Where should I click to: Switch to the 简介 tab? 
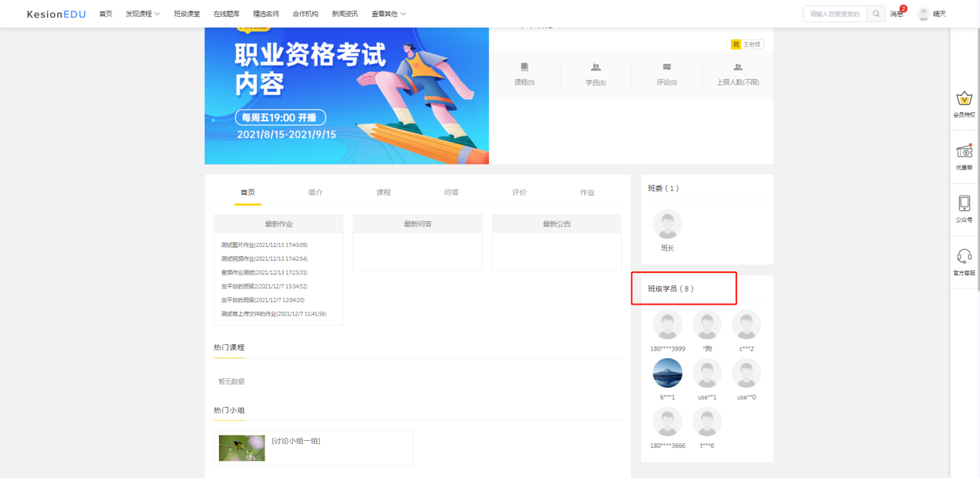coord(316,193)
